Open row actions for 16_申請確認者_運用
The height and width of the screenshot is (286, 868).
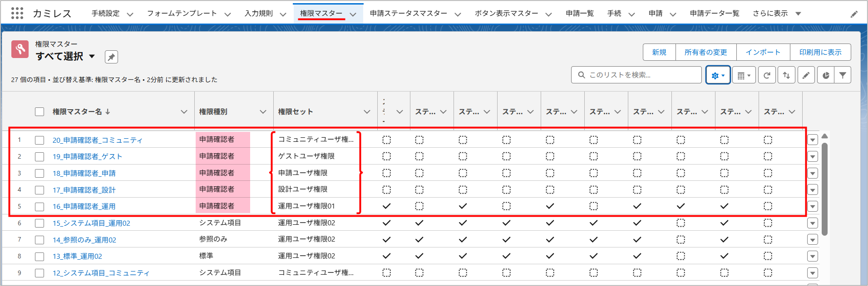coord(813,207)
